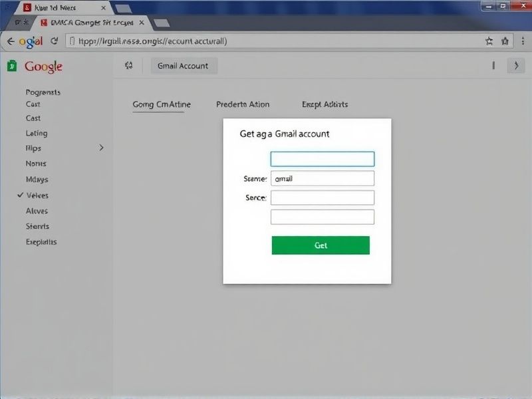
Task: Click the vertical bar icon near top right
Action: click(x=493, y=65)
